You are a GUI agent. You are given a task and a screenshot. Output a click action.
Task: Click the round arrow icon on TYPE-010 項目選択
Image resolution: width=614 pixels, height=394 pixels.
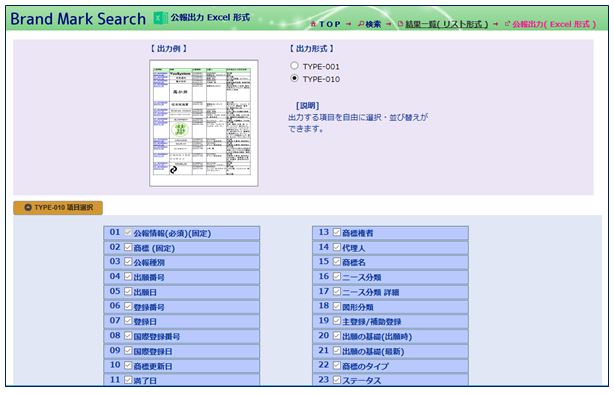(x=28, y=208)
